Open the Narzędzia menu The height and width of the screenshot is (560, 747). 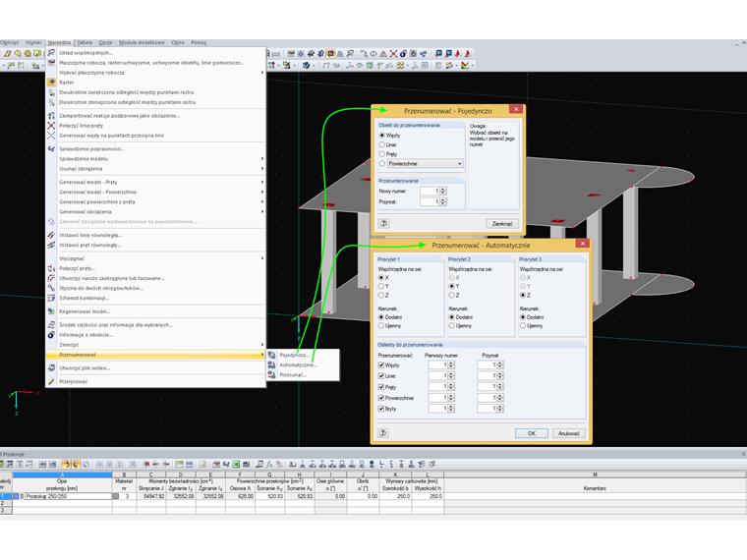click(59, 42)
